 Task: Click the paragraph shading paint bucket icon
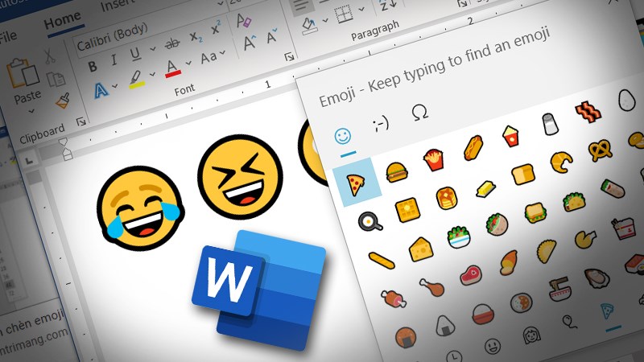tap(310, 25)
